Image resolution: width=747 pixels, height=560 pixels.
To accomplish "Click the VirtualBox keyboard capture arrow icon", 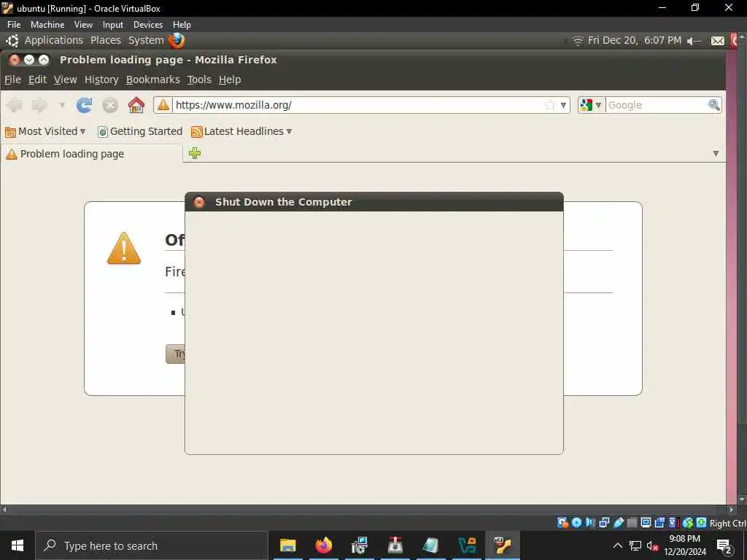I will 701,523.
